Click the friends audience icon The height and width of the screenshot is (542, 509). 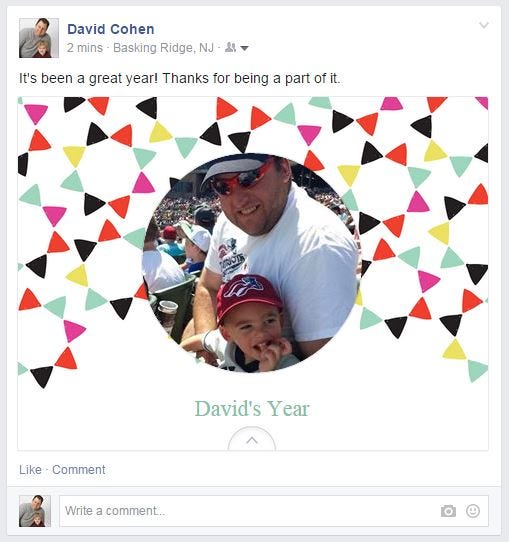[x=230, y=47]
